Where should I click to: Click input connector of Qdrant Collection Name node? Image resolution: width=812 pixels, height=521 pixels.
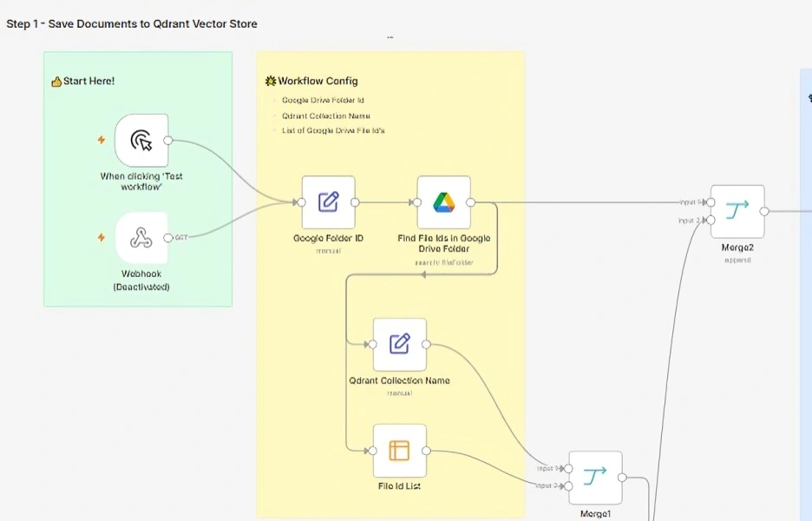pyautogui.click(x=373, y=344)
